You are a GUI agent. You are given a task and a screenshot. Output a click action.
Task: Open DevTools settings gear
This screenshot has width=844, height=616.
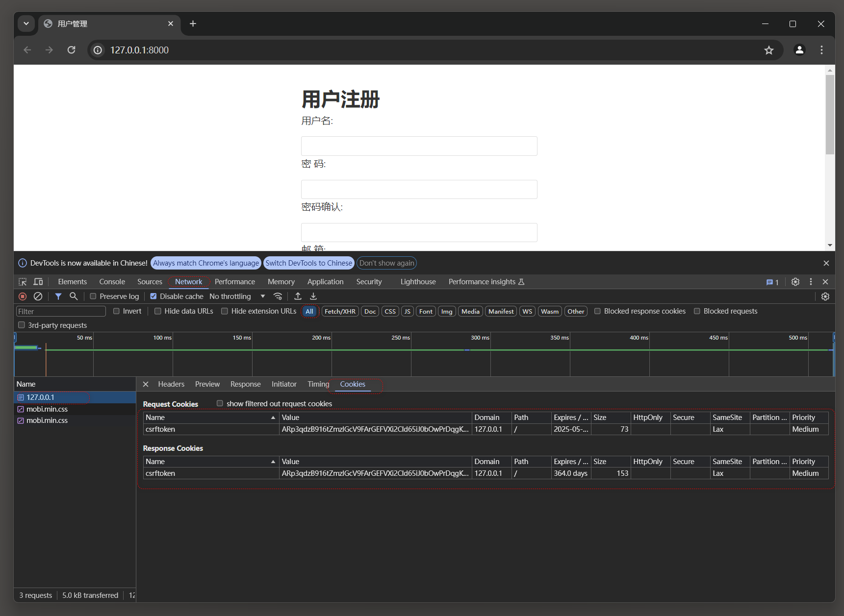tap(795, 282)
